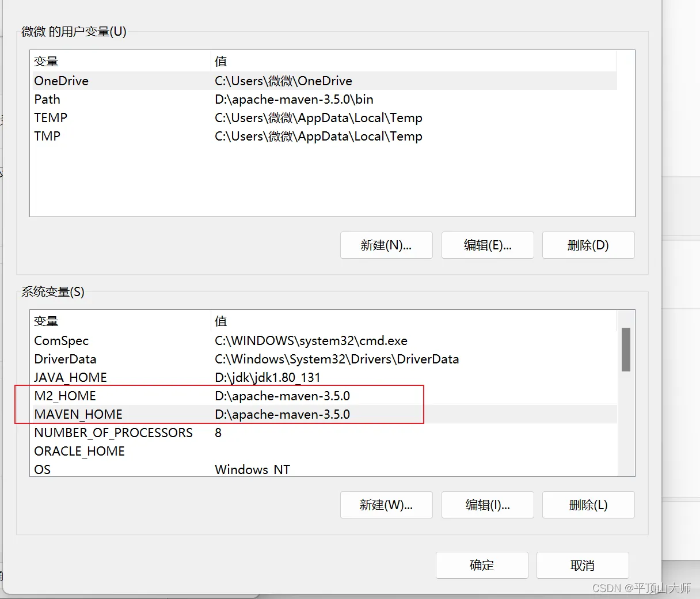
Task: Cancel dialog with 取消 button
Action: (x=583, y=566)
